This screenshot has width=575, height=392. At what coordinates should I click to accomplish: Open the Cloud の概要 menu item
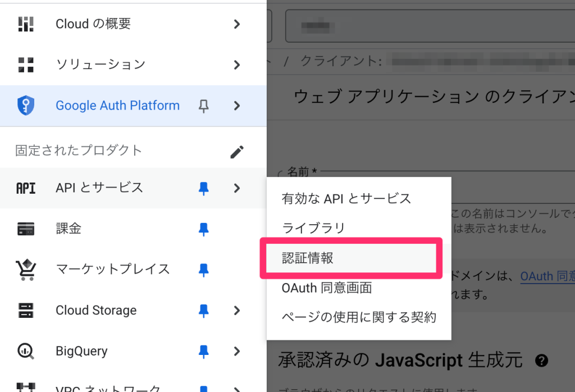tap(133, 24)
